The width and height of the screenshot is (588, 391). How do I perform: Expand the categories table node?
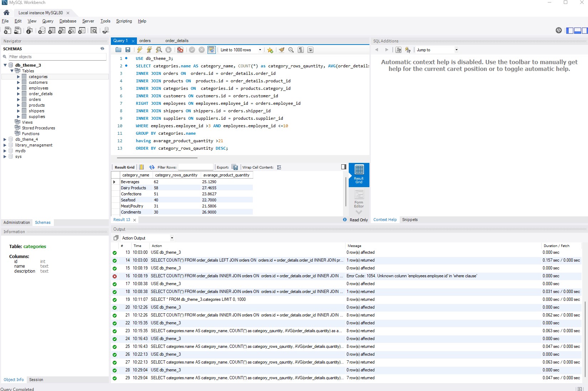coord(19,77)
